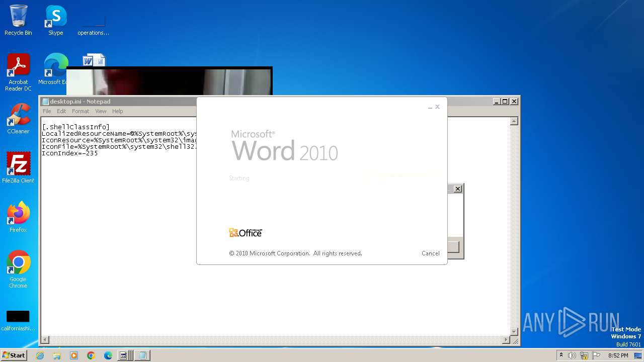The height and width of the screenshot is (362, 644).
Task: Maximize the Notepad window
Action: (x=505, y=101)
